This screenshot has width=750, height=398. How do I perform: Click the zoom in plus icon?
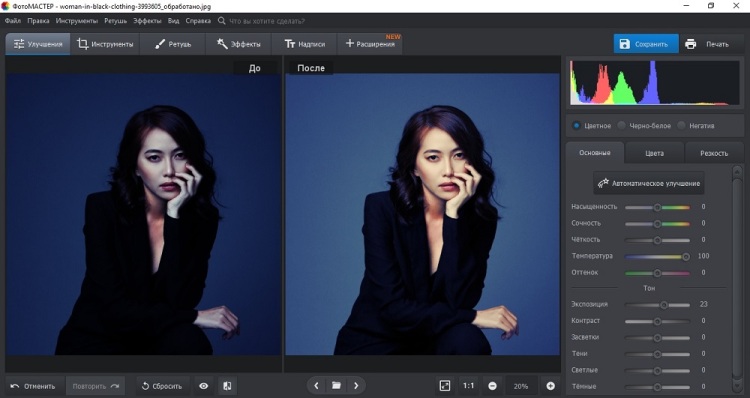click(x=551, y=386)
